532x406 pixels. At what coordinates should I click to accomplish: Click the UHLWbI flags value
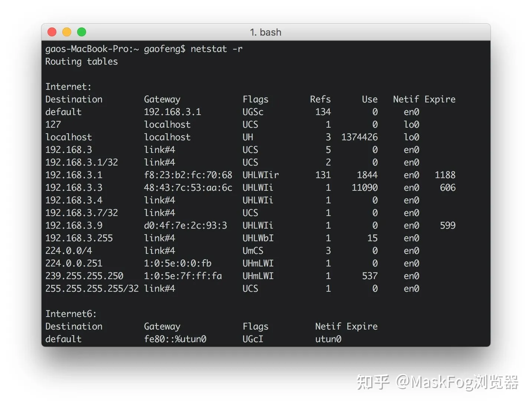(258, 238)
